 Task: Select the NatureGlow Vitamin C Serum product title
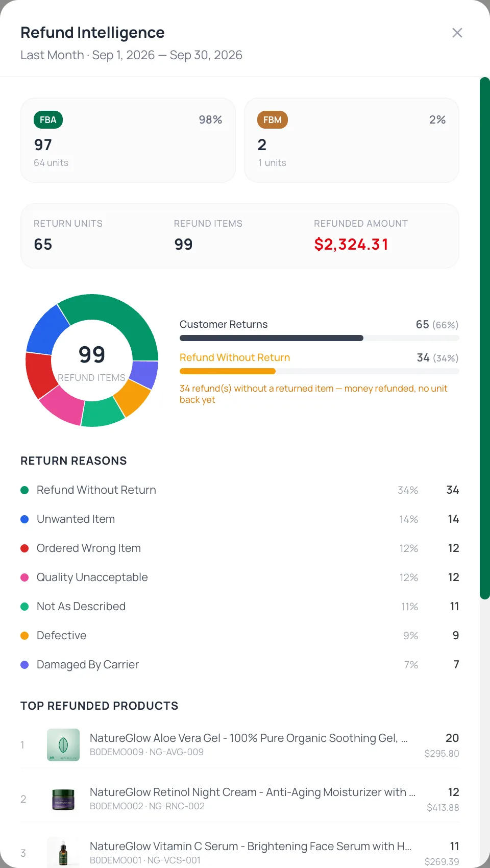tap(251, 846)
